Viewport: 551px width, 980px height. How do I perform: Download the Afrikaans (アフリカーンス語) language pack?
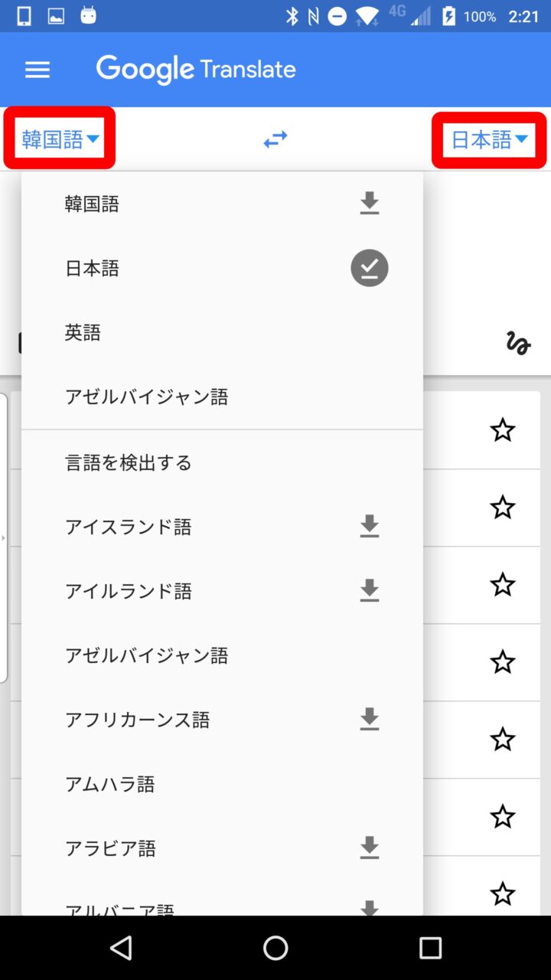click(x=370, y=720)
